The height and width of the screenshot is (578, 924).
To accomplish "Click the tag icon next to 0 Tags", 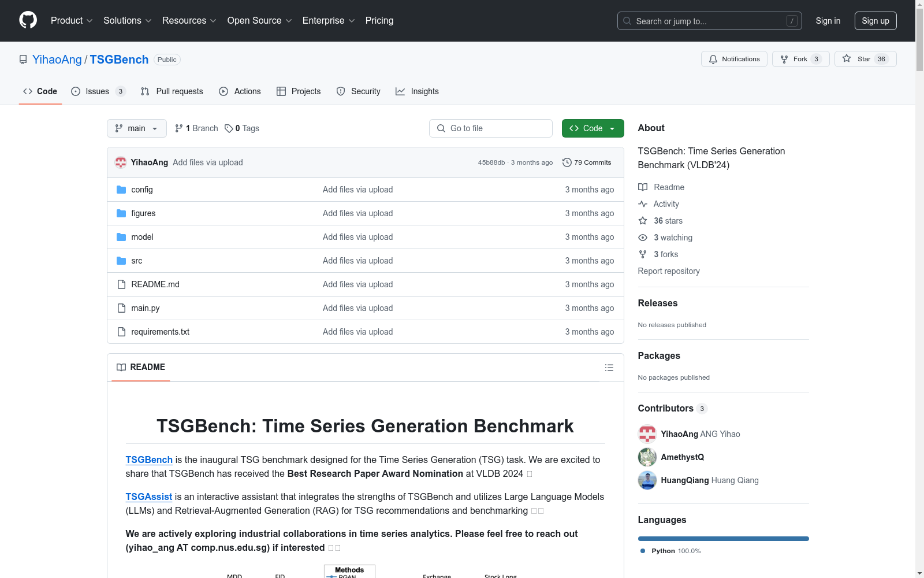I will tap(229, 128).
